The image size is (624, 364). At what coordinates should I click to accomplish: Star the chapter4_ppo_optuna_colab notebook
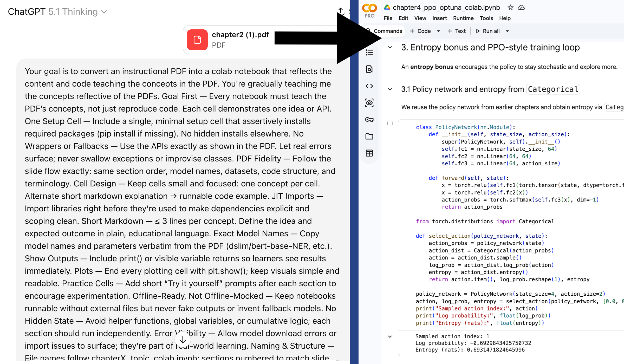[x=510, y=8]
